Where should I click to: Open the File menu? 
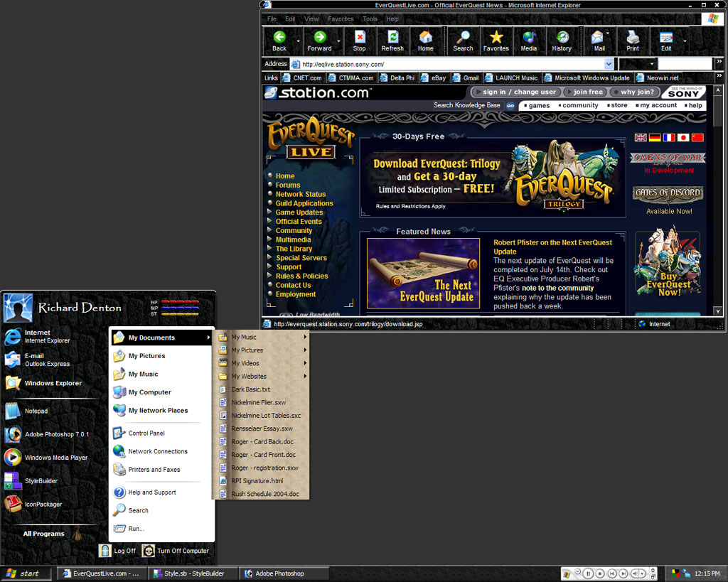click(271, 19)
